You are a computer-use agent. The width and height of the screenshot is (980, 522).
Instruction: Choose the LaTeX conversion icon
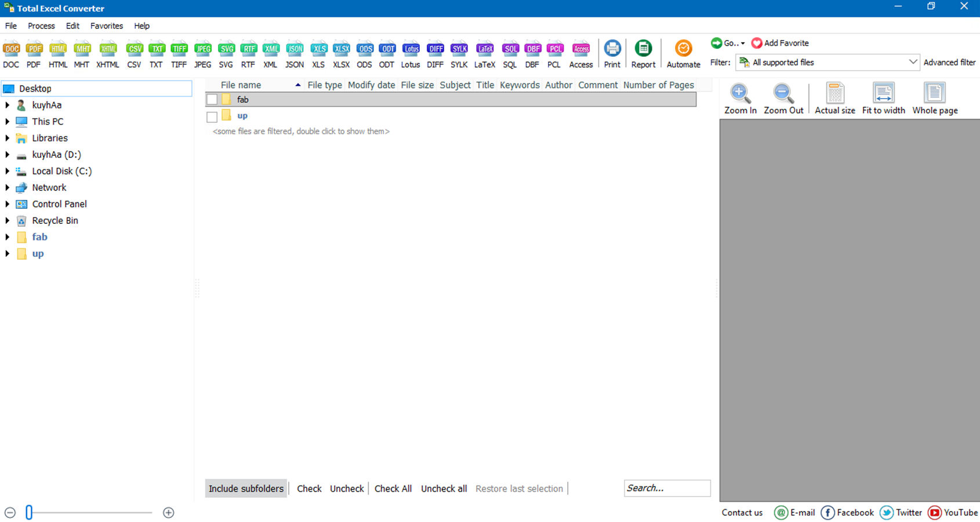pos(484,53)
